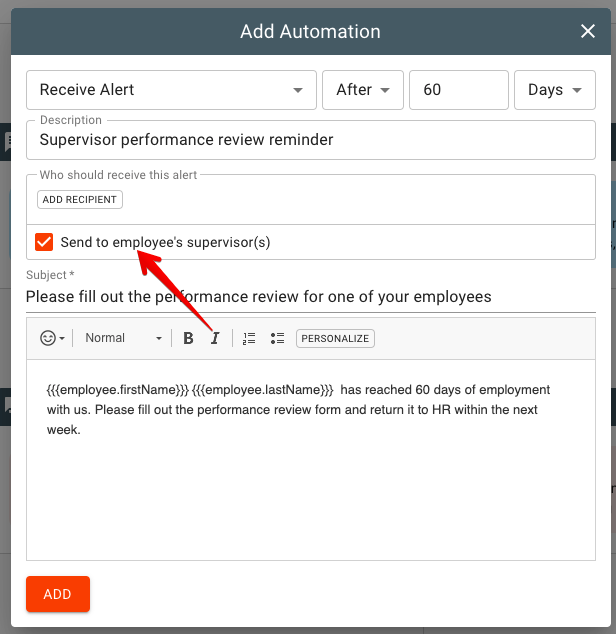616x634 pixels.
Task: Click the Add Automation title bar
Action: (x=310, y=32)
